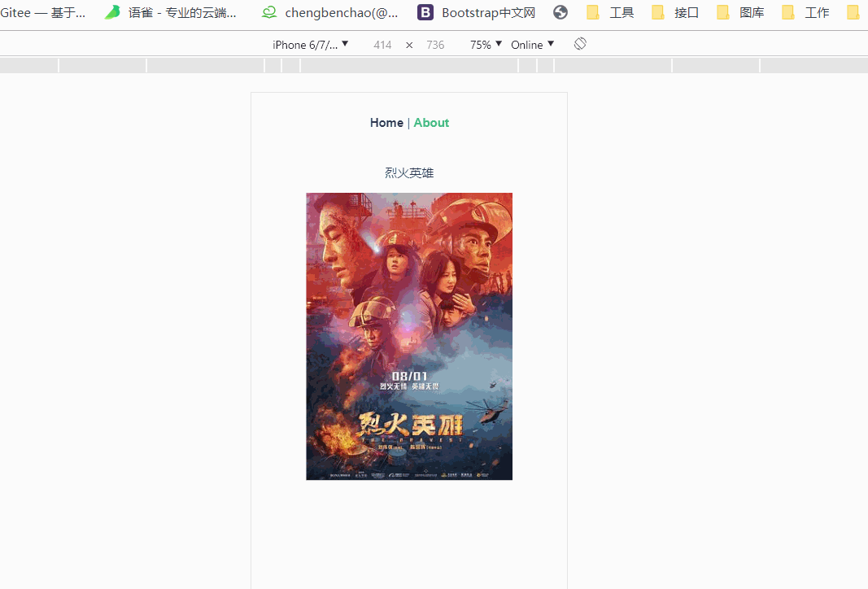The image size is (868, 589).
Task: Click the rotate device icon
Action: (580, 44)
